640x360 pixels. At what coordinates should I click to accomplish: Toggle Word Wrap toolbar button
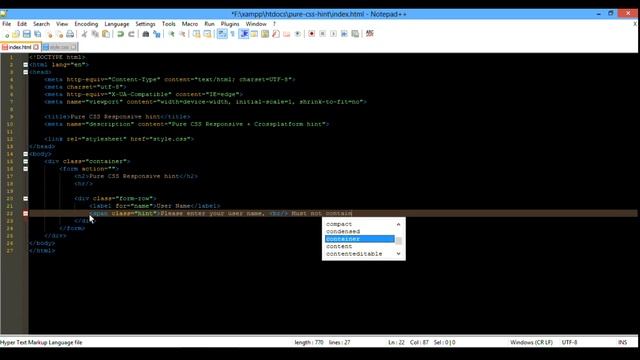(222, 34)
